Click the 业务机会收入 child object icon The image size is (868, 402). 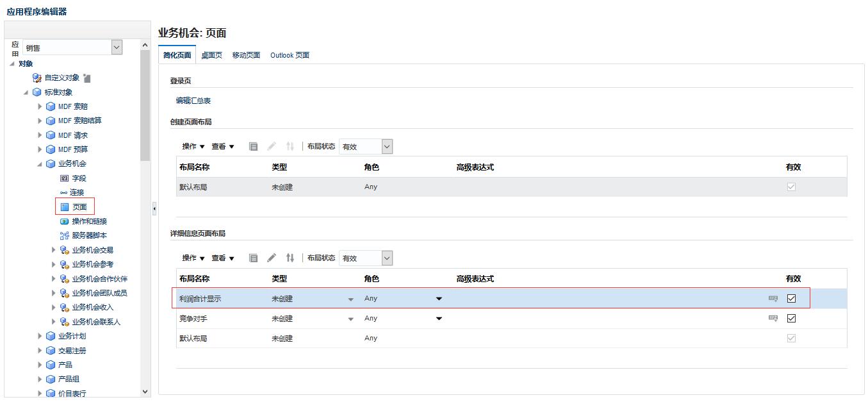(x=64, y=307)
